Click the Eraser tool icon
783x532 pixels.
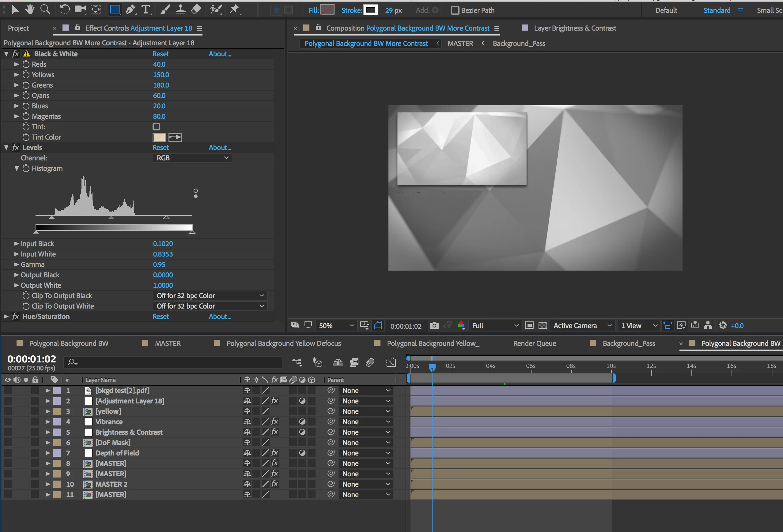(196, 9)
